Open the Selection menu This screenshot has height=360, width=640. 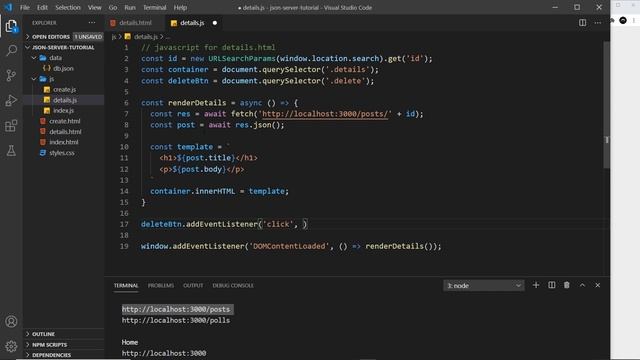[x=68, y=7]
